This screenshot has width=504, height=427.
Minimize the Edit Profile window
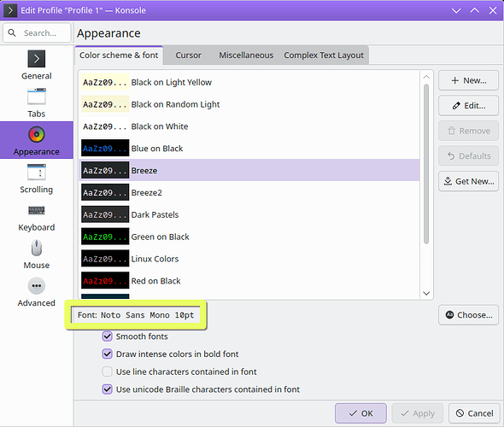pyautogui.click(x=456, y=10)
